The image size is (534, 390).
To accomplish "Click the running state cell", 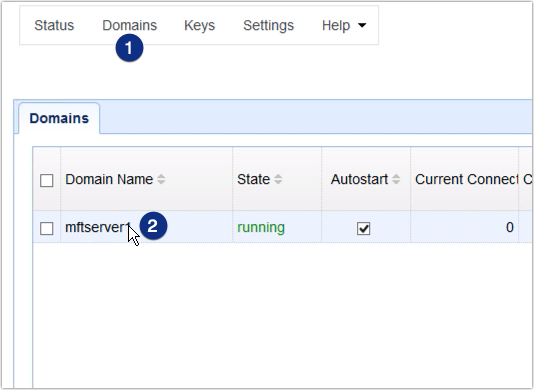I will tap(261, 228).
